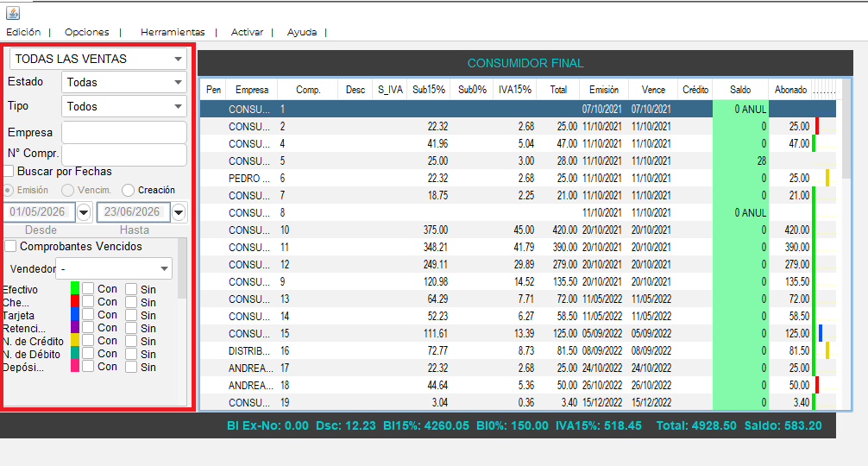Tick the Efectivo Con checkbox
This screenshot has width=868, height=466.
point(88,288)
